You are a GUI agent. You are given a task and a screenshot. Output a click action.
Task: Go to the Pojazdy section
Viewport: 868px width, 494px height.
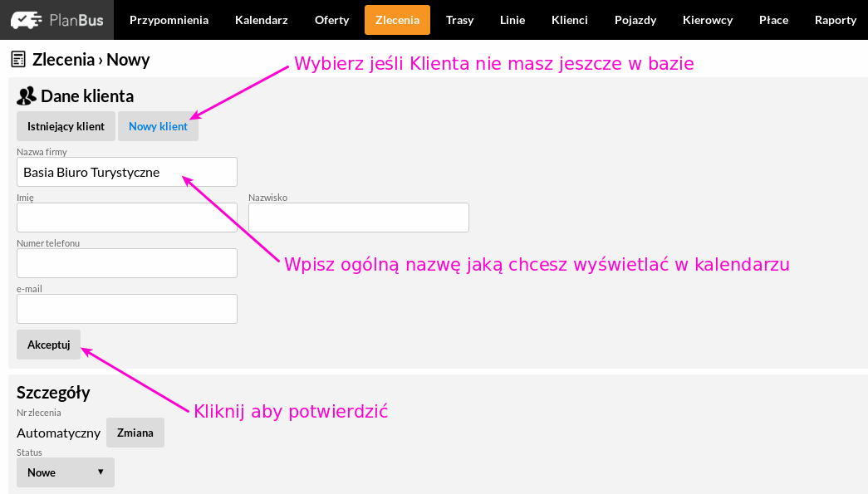[635, 20]
